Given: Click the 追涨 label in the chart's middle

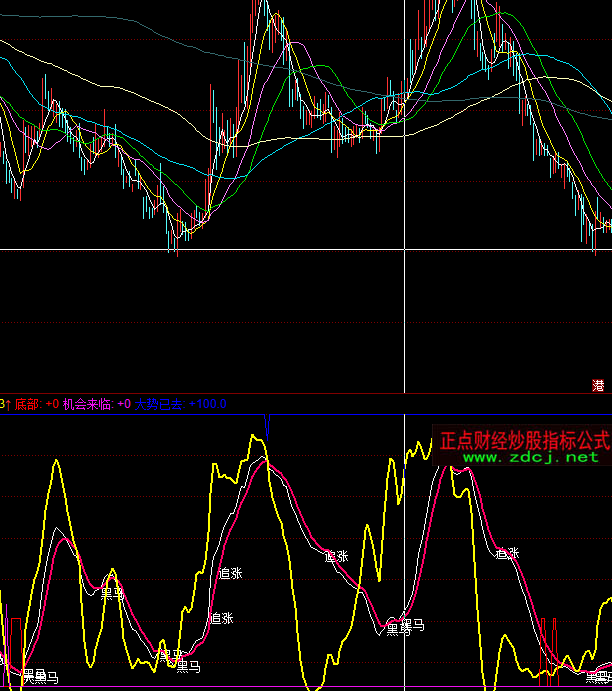Looking at the screenshot, I should tap(337, 556).
